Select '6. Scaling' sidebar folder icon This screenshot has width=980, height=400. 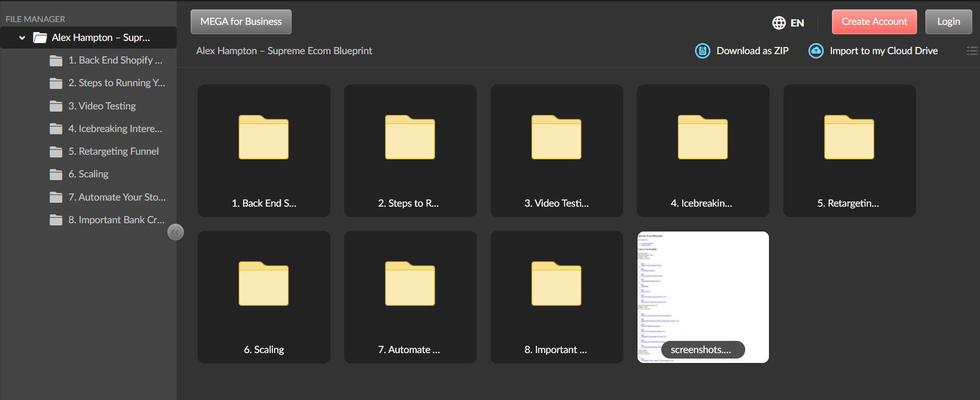[x=56, y=175]
